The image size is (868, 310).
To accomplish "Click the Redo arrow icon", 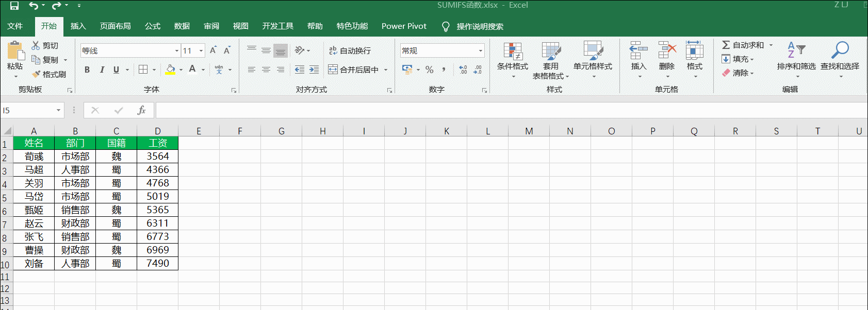I will click(57, 6).
